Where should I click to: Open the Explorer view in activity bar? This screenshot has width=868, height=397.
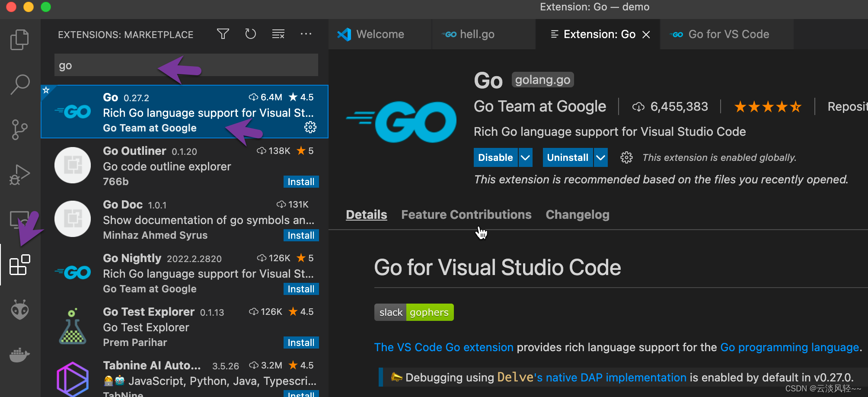click(x=19, y=39)
